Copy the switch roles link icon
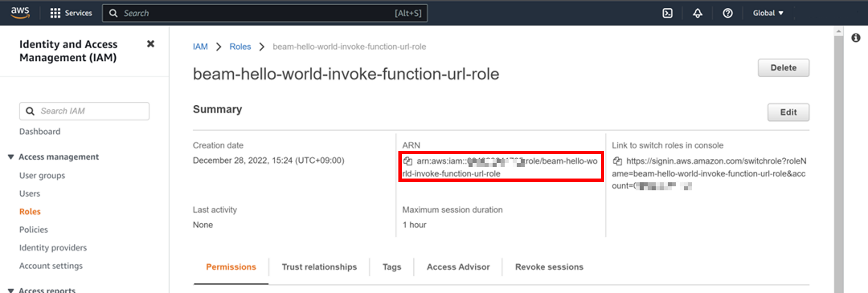 [617, 161]
